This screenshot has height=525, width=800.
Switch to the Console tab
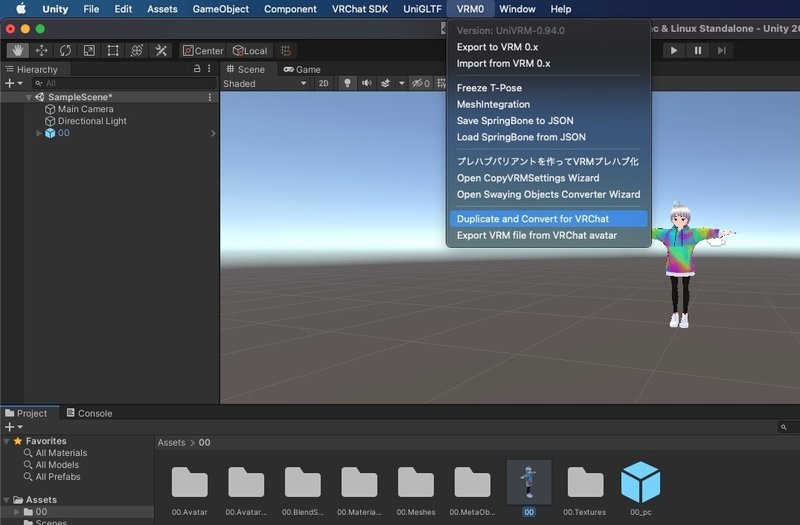click(89, 413)
